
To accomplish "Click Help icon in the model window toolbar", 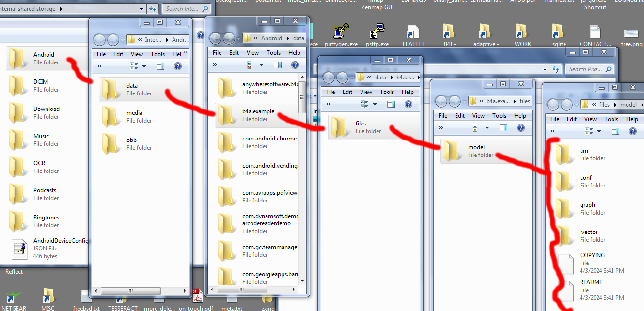I will [x=632, y=131].
